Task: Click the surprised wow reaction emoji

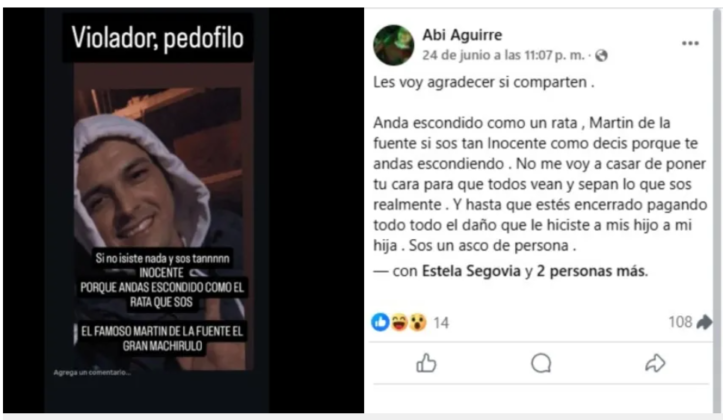Action: point(417,322)
